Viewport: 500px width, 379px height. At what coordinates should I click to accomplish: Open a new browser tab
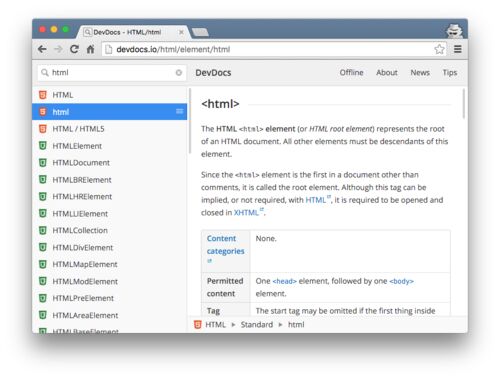click(200, 32)
